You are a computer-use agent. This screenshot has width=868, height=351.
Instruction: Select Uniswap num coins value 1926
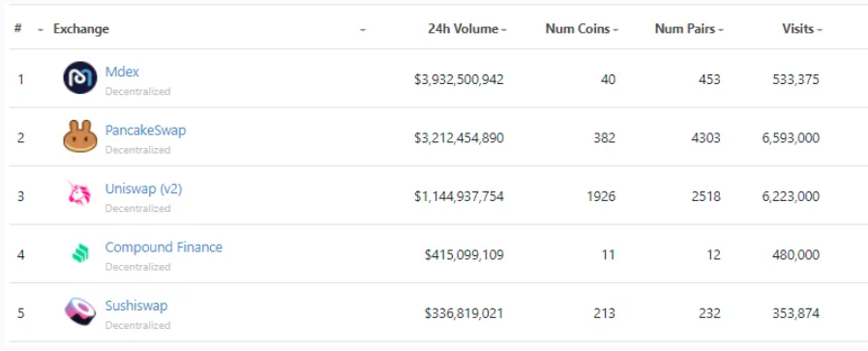601,197
